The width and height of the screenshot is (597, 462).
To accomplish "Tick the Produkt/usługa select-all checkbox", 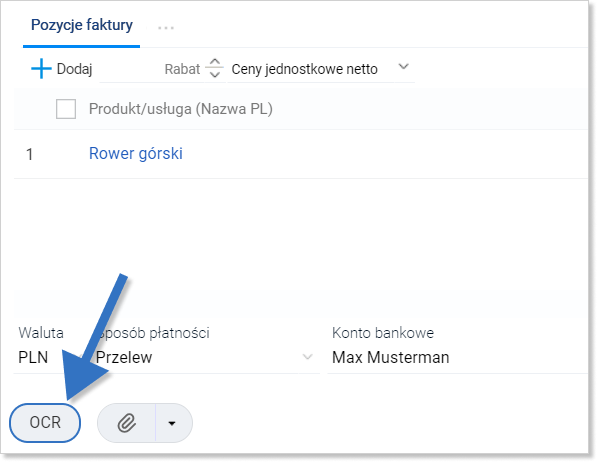I will point(66,109).
